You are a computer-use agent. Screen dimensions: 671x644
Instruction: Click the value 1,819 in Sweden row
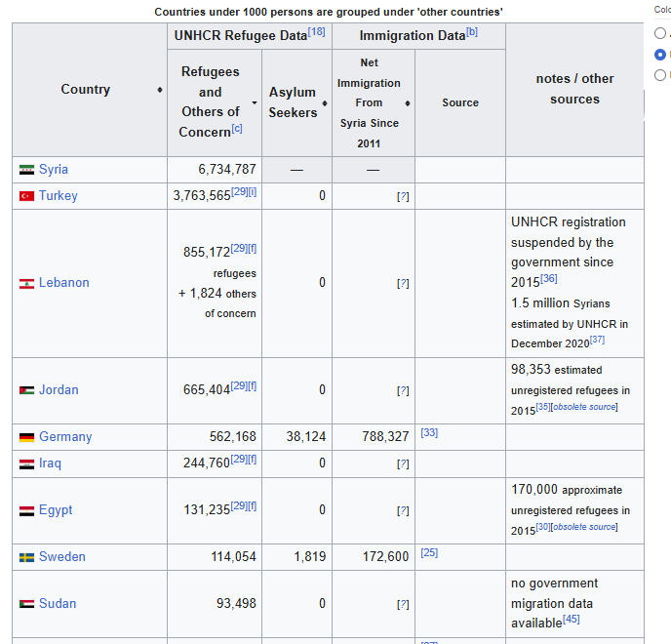point(310,556)
